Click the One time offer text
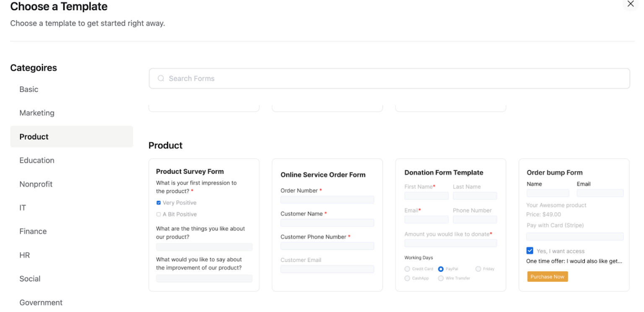The image size is (644, 312). click(x=574, y=261)
